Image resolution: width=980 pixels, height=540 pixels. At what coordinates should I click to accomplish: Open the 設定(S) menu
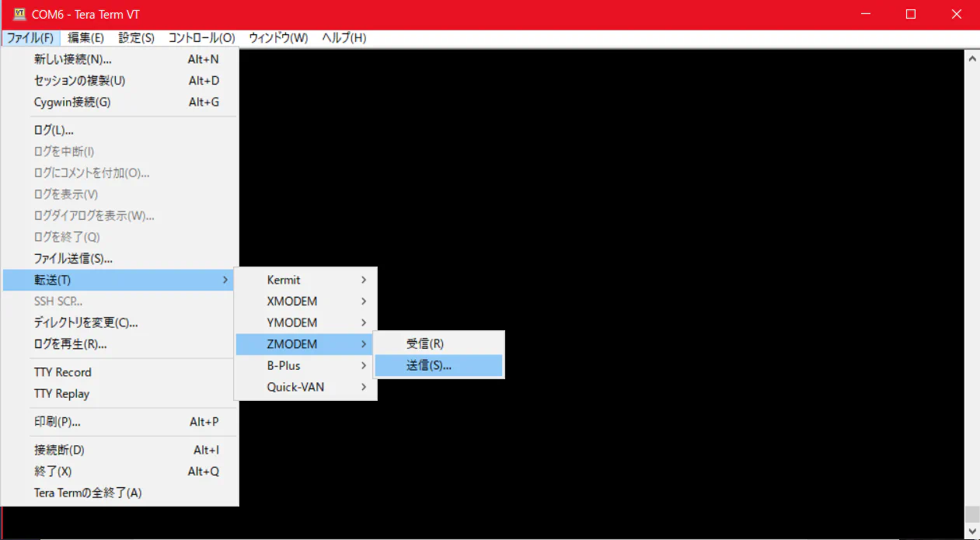[136, 38]
